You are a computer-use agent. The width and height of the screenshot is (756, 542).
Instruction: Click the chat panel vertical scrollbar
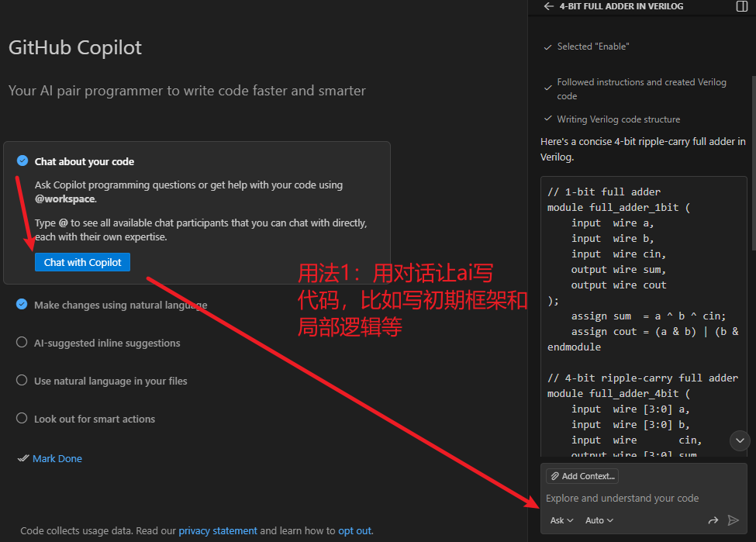[754, 163]
